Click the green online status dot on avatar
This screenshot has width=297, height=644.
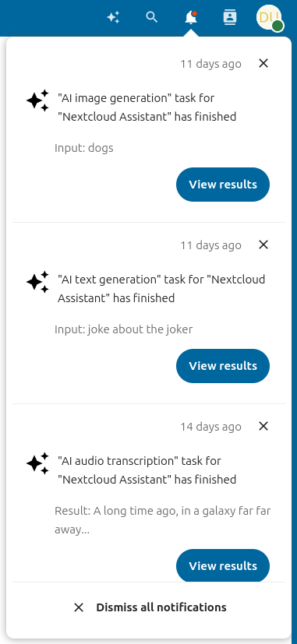(278, 26)
